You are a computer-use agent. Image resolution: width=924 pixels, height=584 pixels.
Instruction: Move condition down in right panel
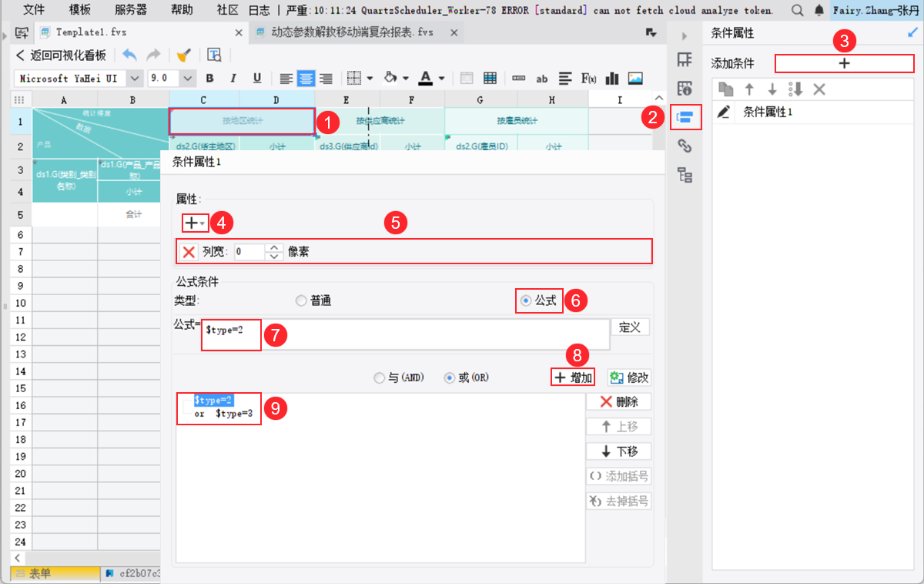[x=772, y=89]
